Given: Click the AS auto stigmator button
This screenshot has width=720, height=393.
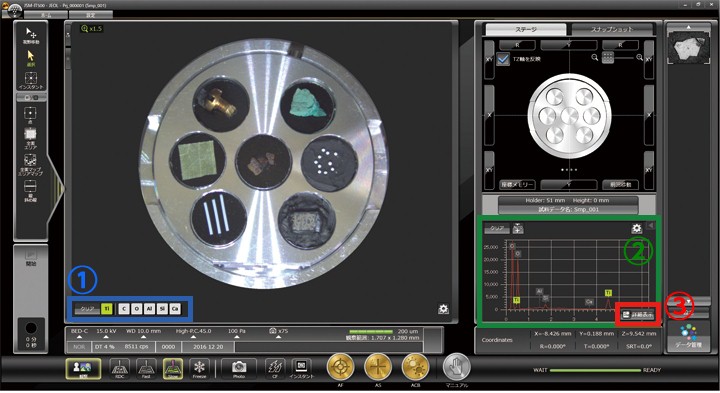Looking at the screenshot, I should click(378, 367).
